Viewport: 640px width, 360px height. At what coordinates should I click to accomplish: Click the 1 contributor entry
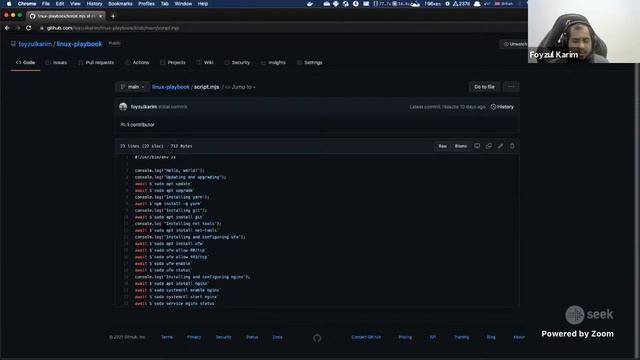[138, 125]
